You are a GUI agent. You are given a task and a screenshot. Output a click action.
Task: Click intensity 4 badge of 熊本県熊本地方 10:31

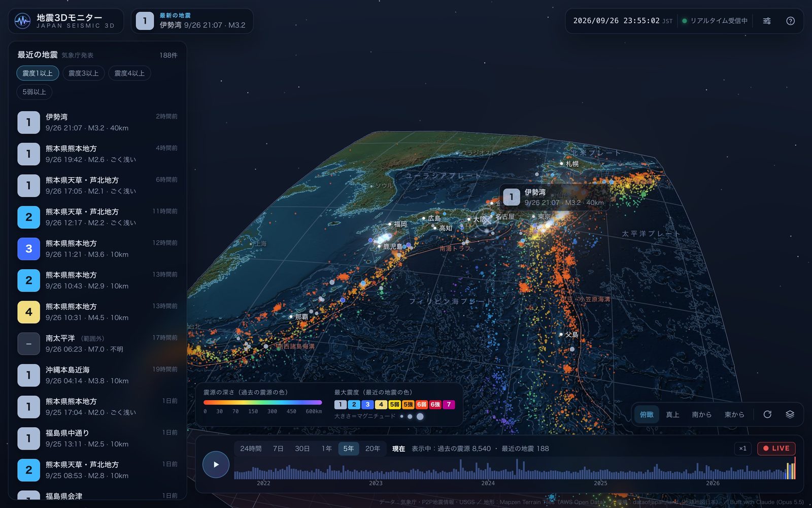[29, 312]
